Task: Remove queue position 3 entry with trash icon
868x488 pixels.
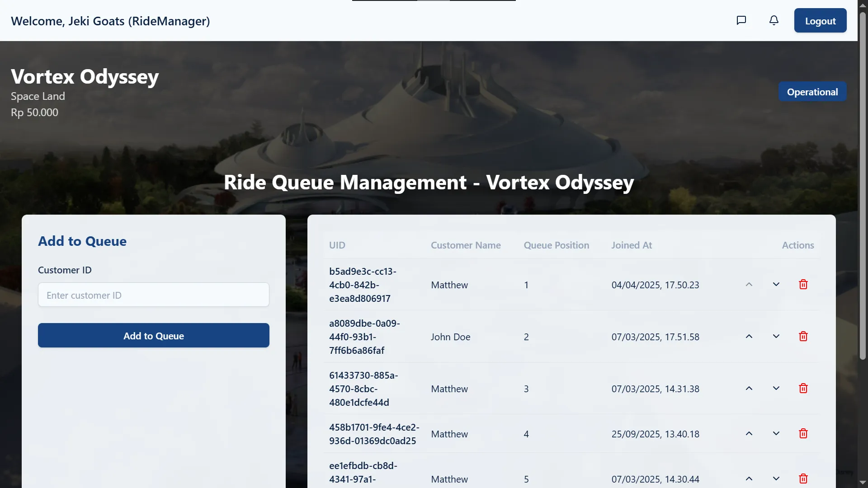Action: coord(803,389)
